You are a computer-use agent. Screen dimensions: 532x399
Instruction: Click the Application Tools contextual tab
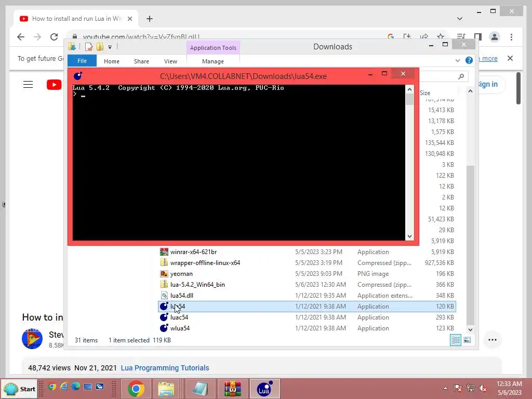click(x=213, y=48)
